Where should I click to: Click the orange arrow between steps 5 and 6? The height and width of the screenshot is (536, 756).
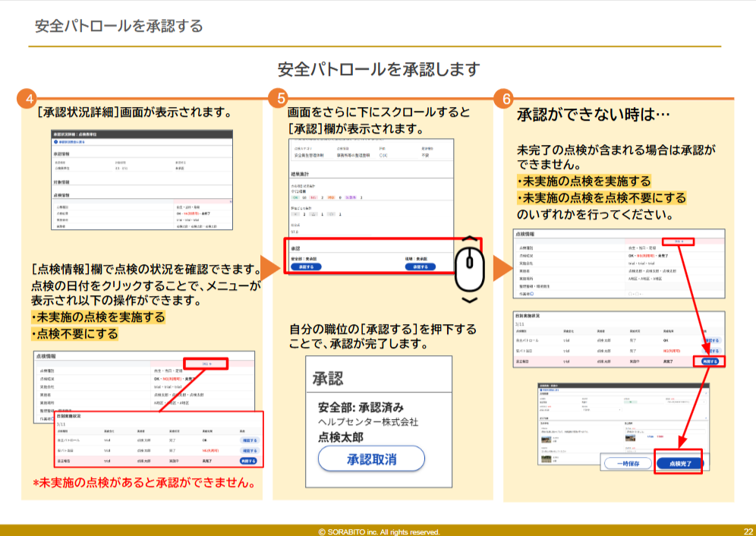tap(501, 267)
